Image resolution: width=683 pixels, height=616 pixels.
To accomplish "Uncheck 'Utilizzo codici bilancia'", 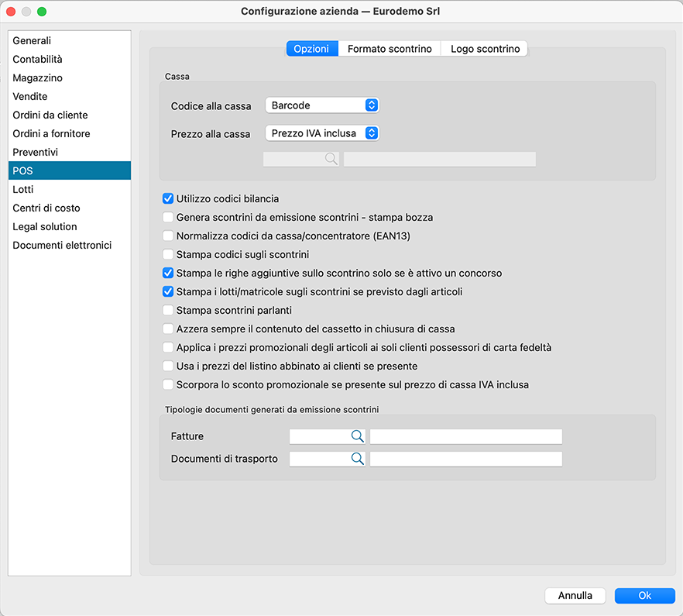I will 168,199.
